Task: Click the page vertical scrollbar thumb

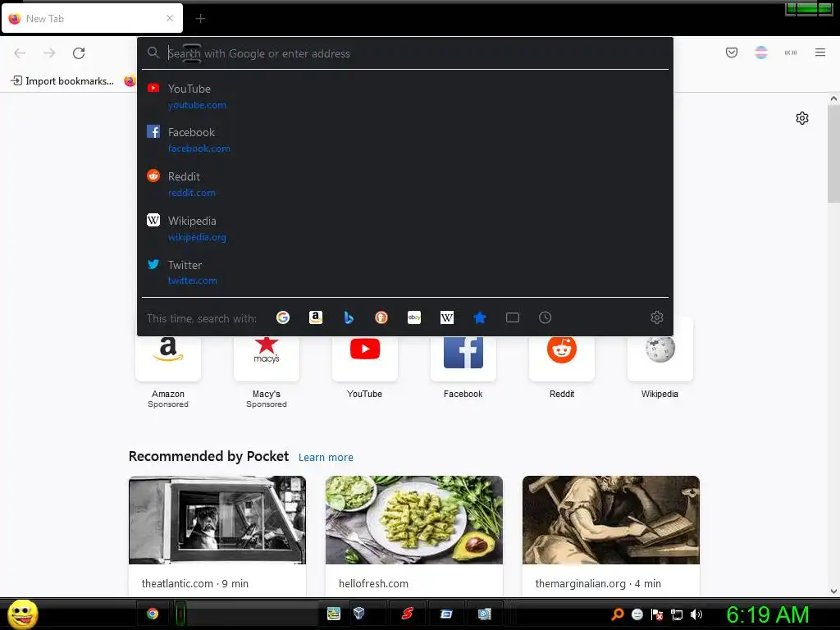Action: (x=833, y=153)
